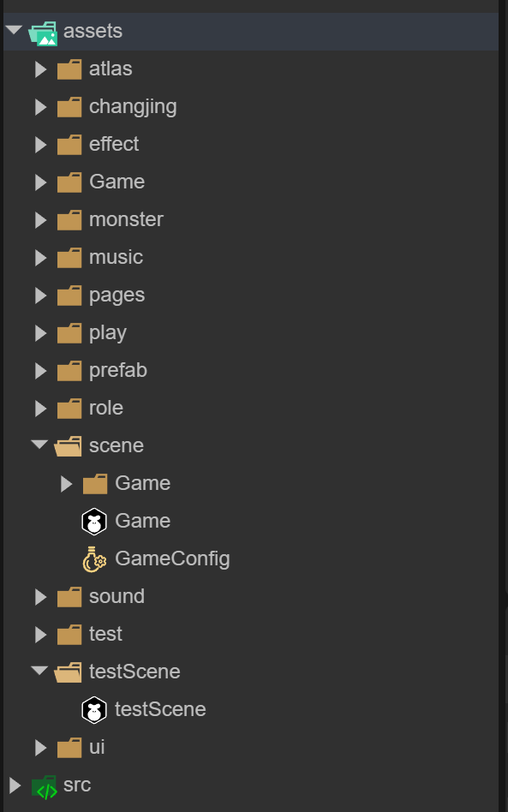Click the assets root folder icon

click(x=43, y=33)
